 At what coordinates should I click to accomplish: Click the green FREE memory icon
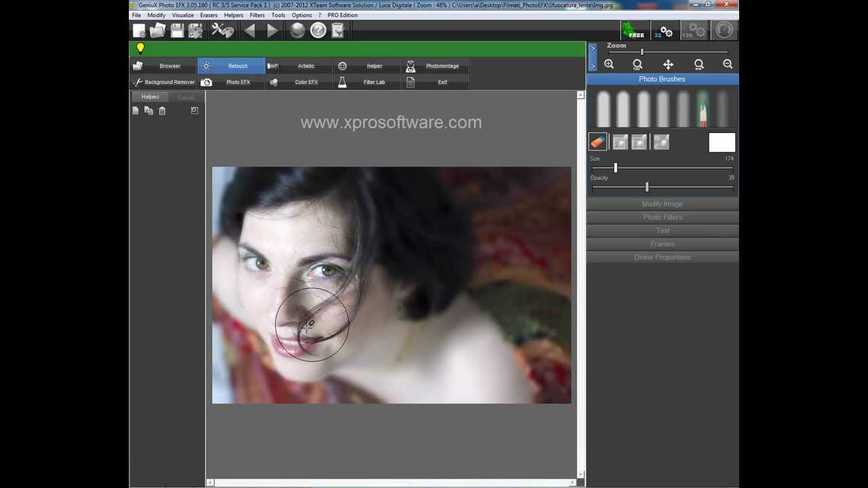tap(633, 30)
